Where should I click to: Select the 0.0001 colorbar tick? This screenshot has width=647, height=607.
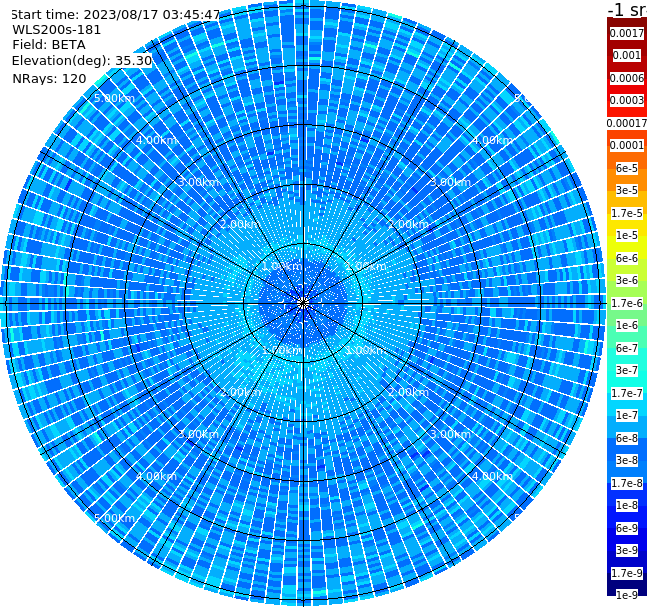click(627, 145)
